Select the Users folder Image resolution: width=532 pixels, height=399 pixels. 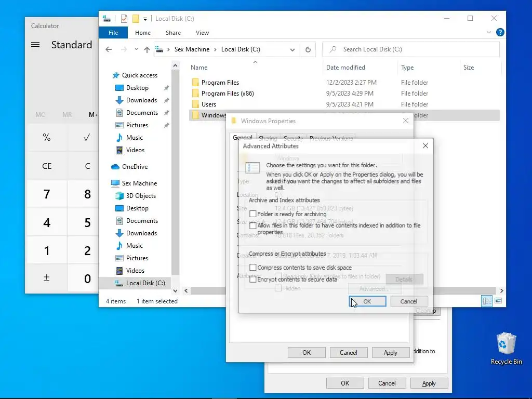tap(208, 104)
